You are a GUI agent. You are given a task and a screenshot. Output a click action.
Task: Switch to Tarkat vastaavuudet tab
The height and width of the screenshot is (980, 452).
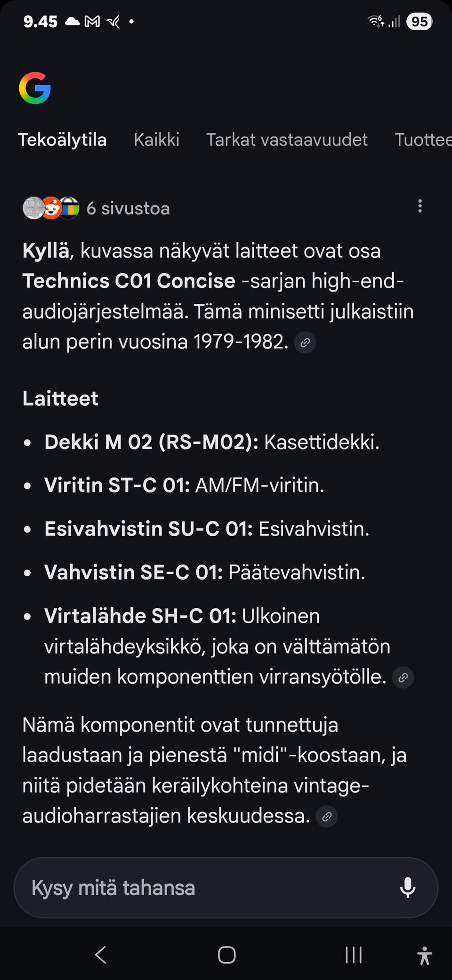pyautogui.click(x=287, y=140)
